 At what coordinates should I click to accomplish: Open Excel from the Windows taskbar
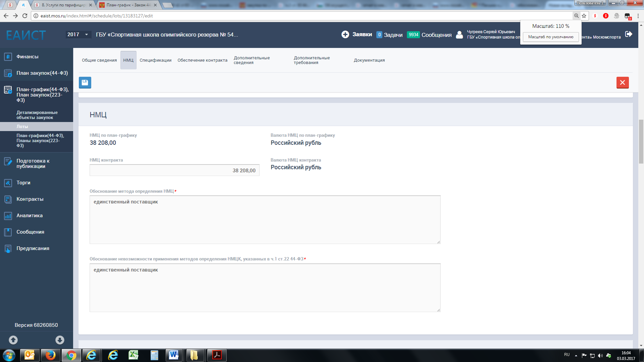[133, 355]
